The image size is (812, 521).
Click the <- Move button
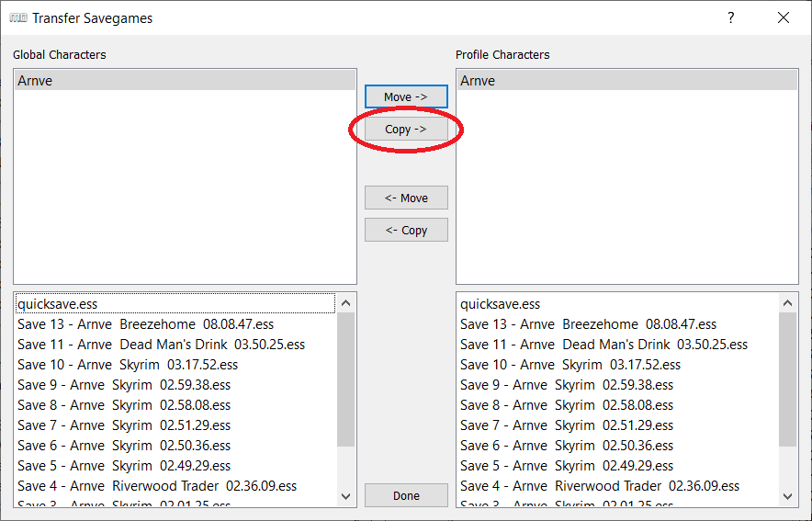click(x=406, y=198)
